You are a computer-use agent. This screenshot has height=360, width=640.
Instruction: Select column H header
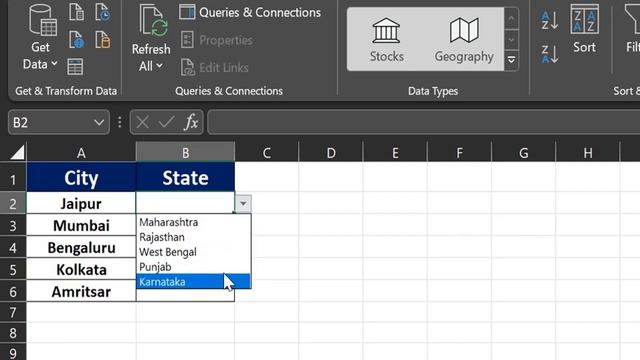pos(588,153)
